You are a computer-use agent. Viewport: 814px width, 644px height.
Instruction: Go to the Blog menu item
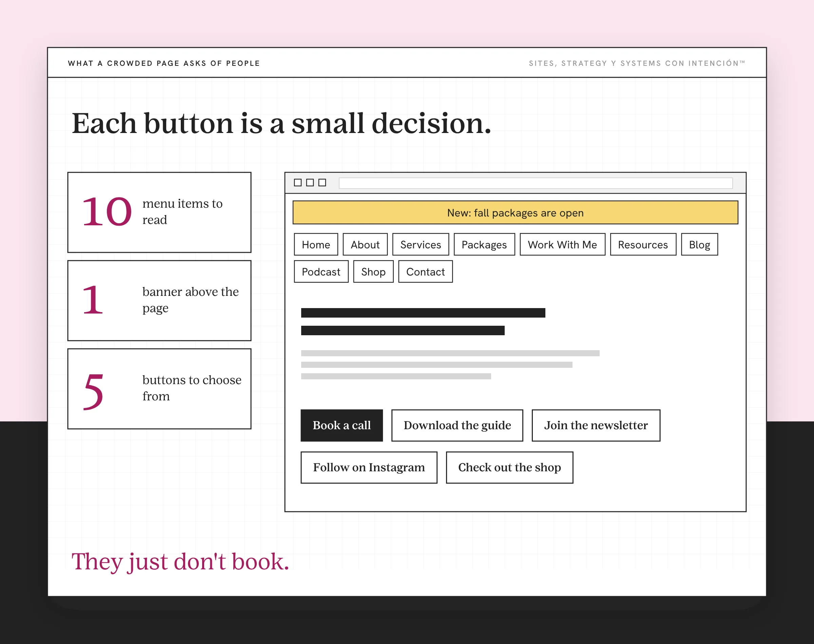pyautogui.click(x=699, y=244)
